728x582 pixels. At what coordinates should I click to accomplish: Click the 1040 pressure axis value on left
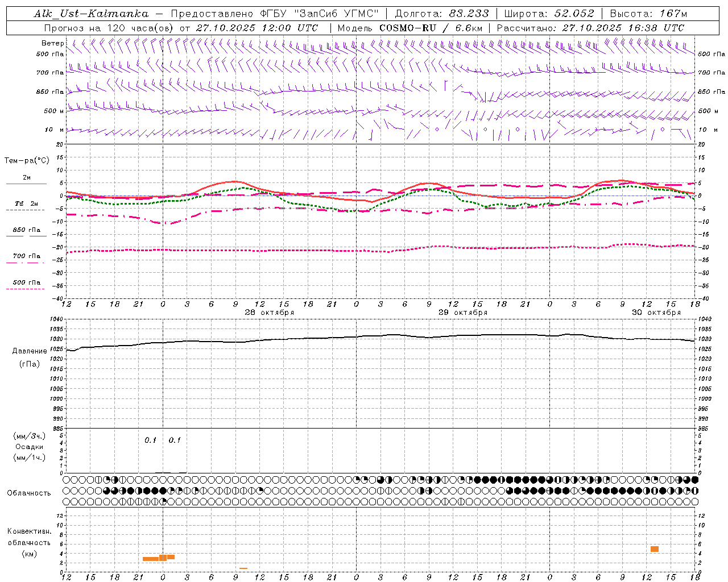(57, 319)
